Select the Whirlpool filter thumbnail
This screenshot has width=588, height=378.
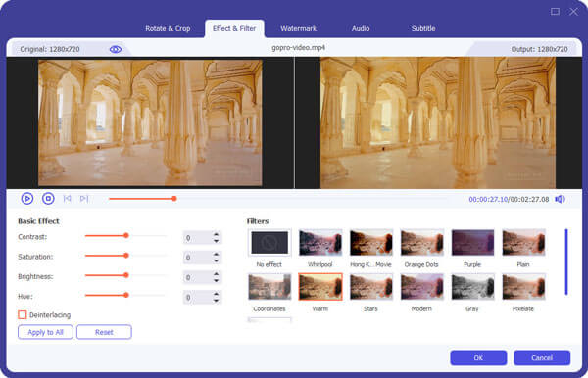click(x=320, y=243)
